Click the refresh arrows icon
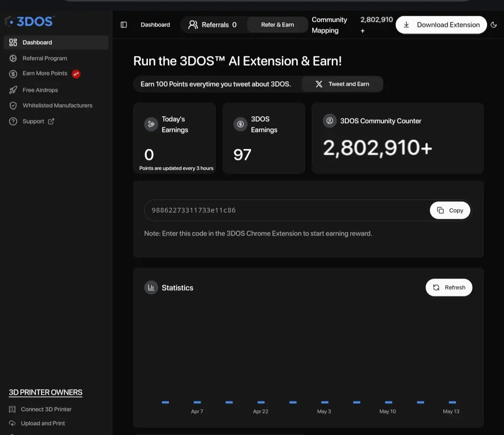The width and height of the screenshot is (504, 435). tap(436, 288)
